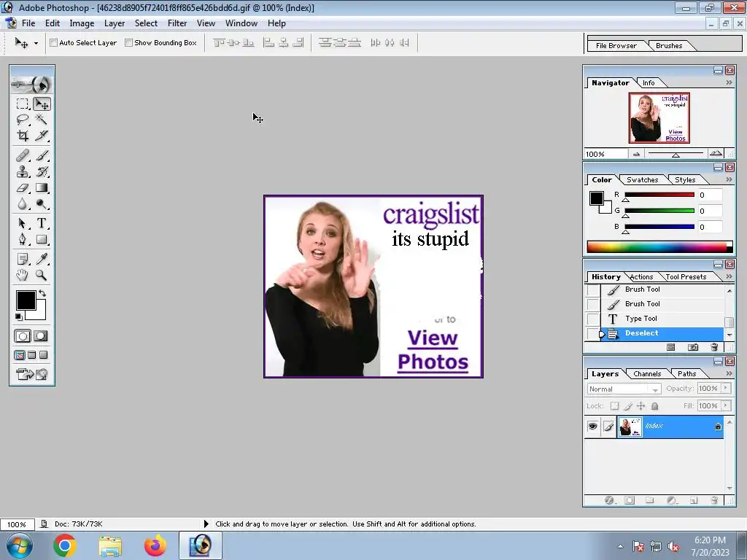This screenshot has height=560, width=747.
Task: Open status bar info arrow menu
Action: click(x=206, y=524)
